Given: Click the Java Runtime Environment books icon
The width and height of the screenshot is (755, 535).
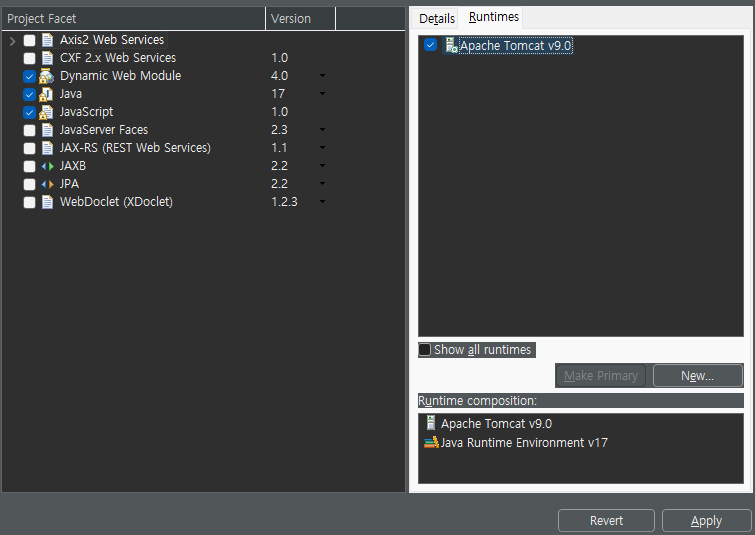Looking at the screenshot, I should click(431, 443).
